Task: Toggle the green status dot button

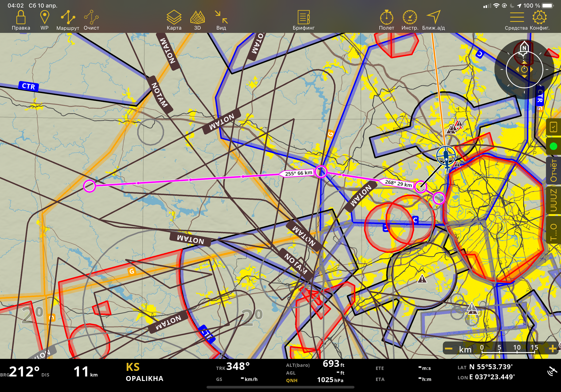Action: click(x=553, y=146)
